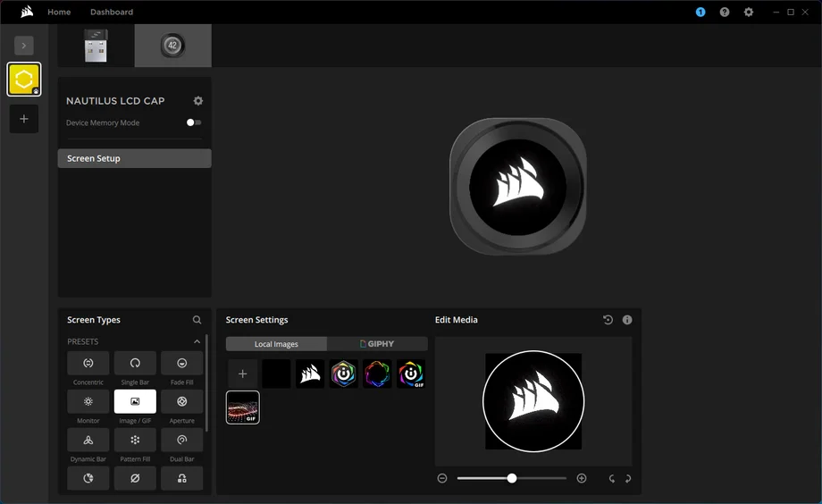The height and width of the screenshot is (504, 822).
Task: Select the Fade Fill preset
Action: click(x=181, y=364)
